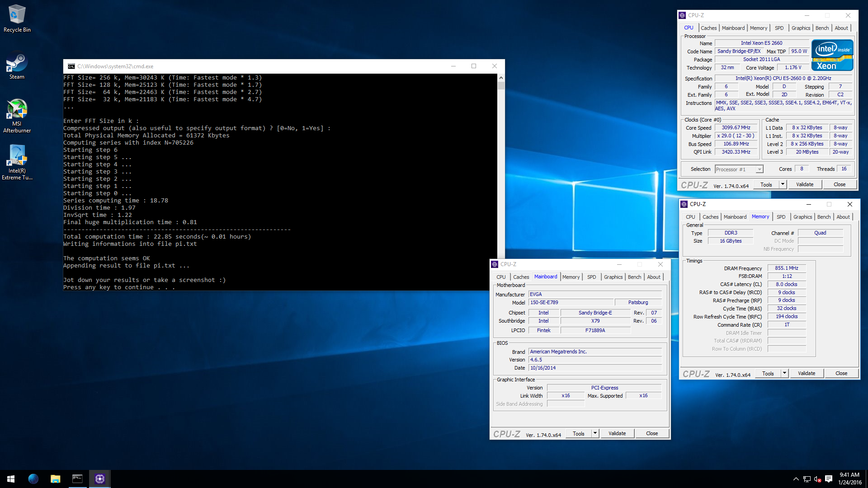
Task: Expand Tools dropdown arrow in CPU window
Action: click(x=783, y=185)
